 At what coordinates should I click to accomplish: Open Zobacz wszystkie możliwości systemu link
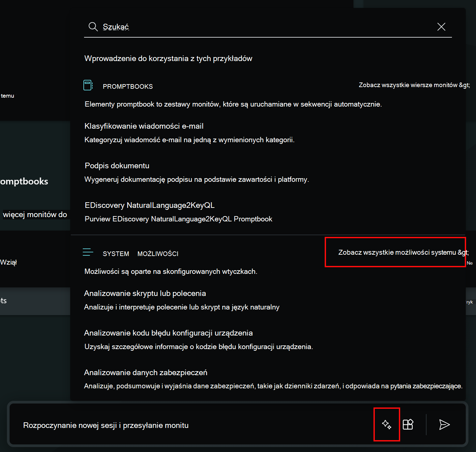point(403,252)
